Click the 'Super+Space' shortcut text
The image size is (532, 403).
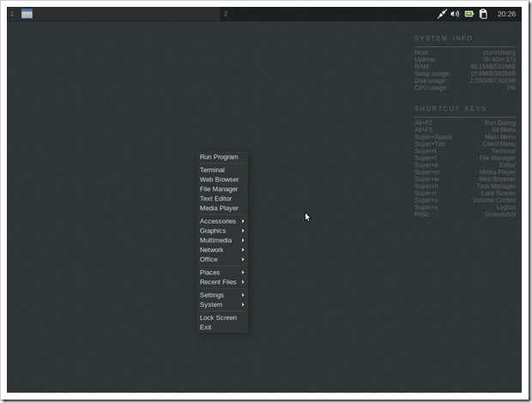coord(433,137)
